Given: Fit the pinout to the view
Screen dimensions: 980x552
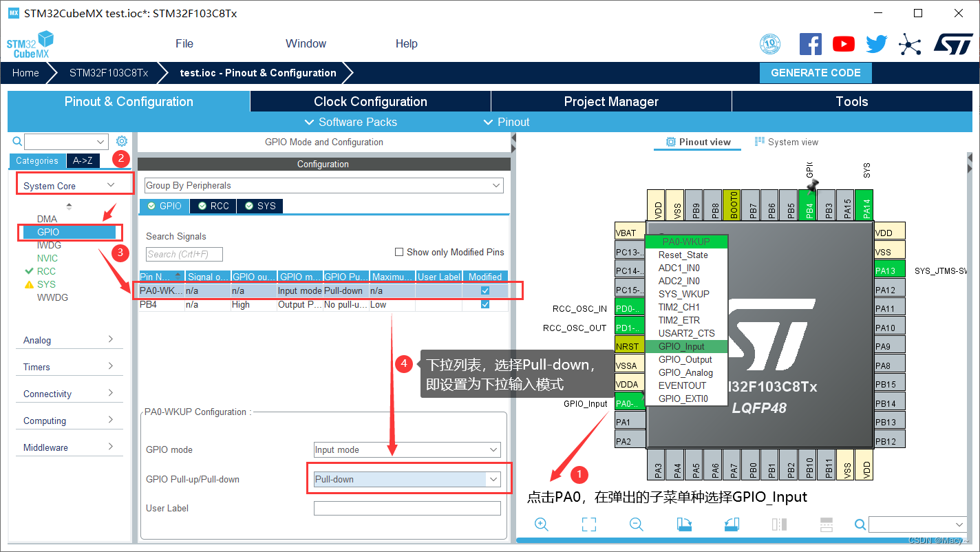Looking at the screenshot, I should point(588,524).
